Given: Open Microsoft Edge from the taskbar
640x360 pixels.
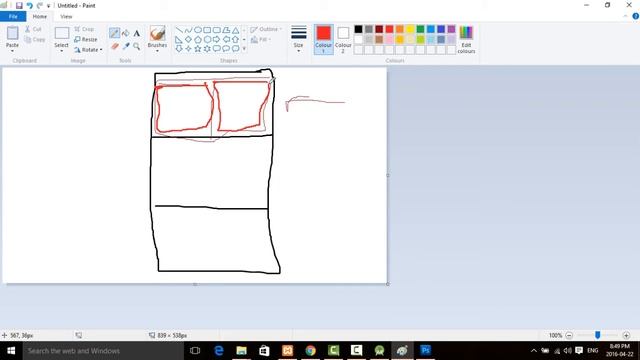Looking at the screenshot, I should pos(218,351).
